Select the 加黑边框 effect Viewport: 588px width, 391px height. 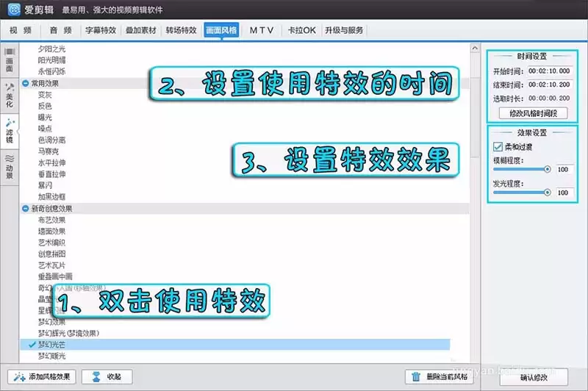51,196
